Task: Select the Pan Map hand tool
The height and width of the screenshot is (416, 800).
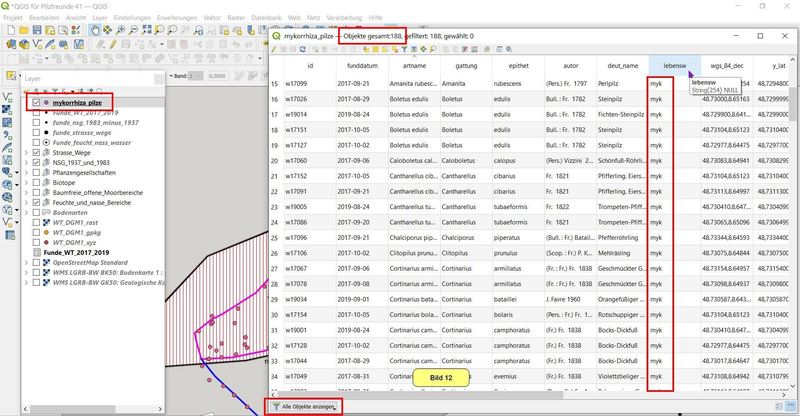Action: pyautogui.click(x=94, y=30)
